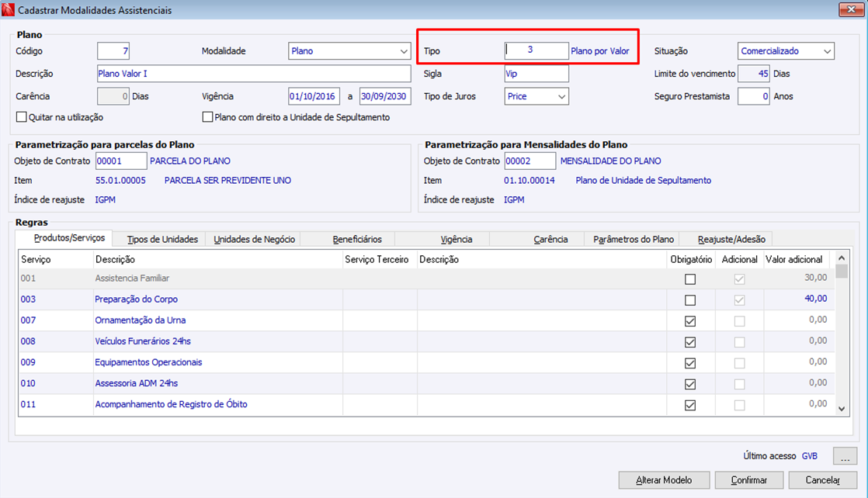
Task: Click the Obrigatório column header
Action: click(691, 260)
